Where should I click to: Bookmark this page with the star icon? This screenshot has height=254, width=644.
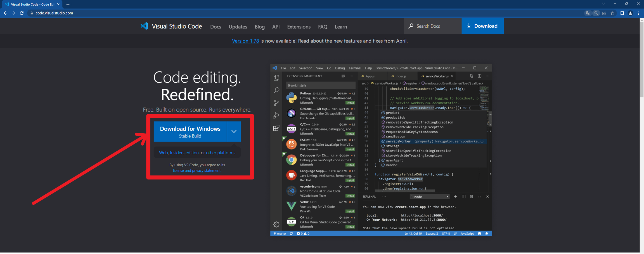(612, 13)
